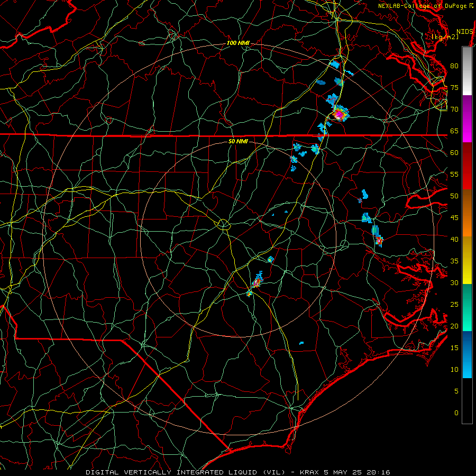The image size is (476, 476).
Task: Click the 45 value on the scale
Action: [x=454, y=218]
